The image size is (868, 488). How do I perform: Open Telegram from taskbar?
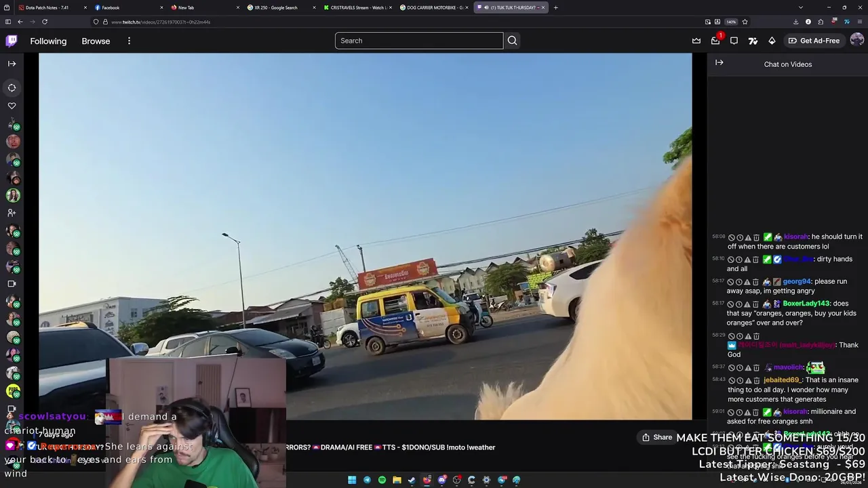click(367, 480)
